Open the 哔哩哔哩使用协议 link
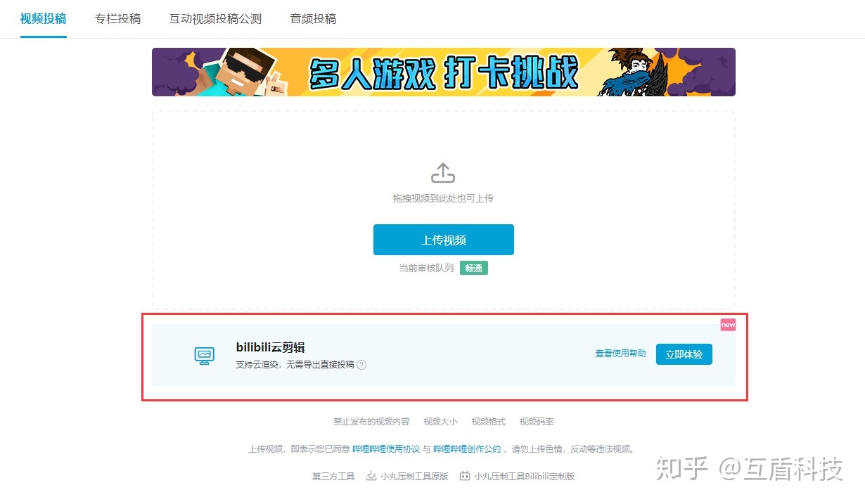 point(386,448)
